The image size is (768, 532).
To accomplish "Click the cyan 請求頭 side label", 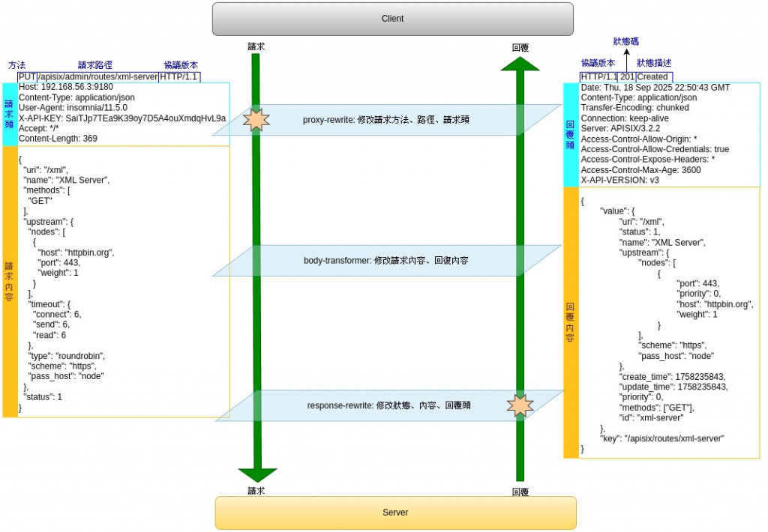I will click(x=9, y=114).
